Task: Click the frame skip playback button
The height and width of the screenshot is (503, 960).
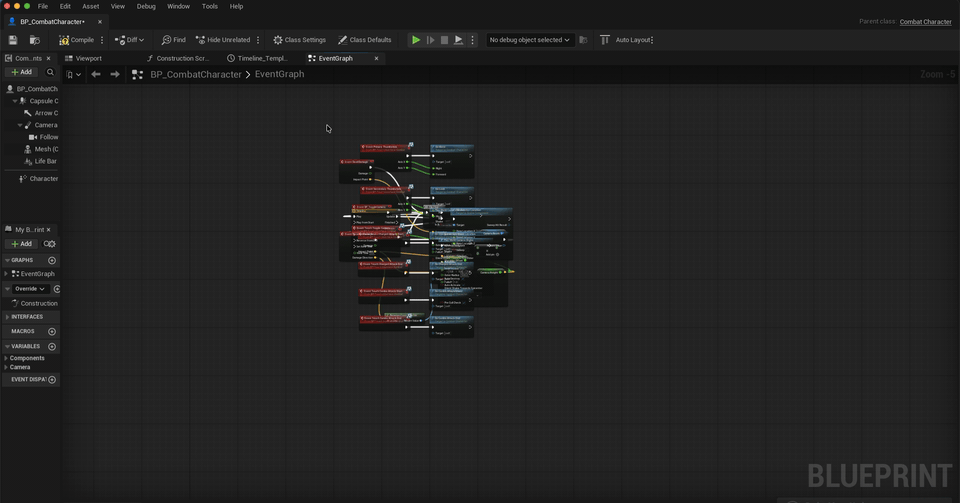Action: (x=430, y=40)
